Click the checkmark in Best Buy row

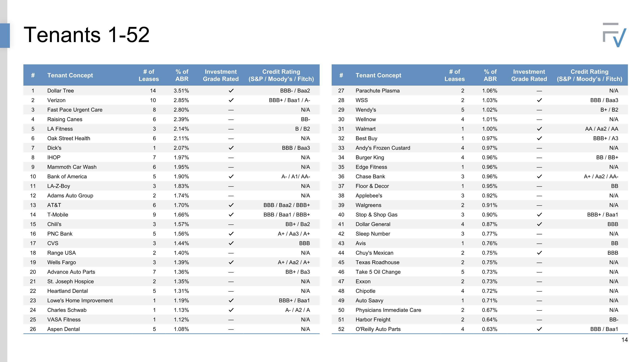[x=539, y=138]
